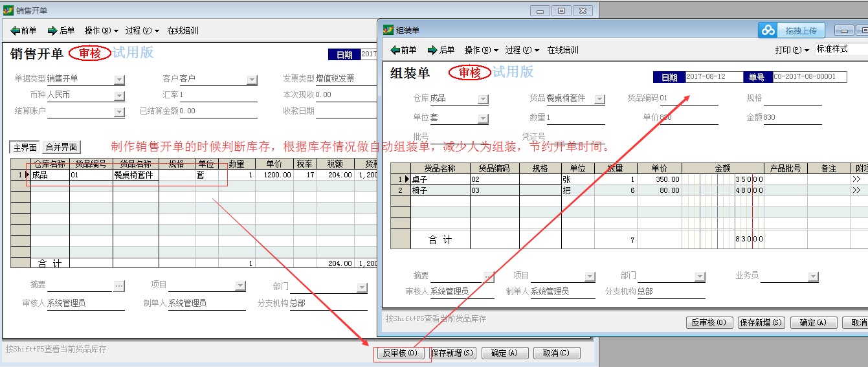This screenshot has height=367, width=868.
Task: Click the 汇率 input field
Action: [217, 95]
